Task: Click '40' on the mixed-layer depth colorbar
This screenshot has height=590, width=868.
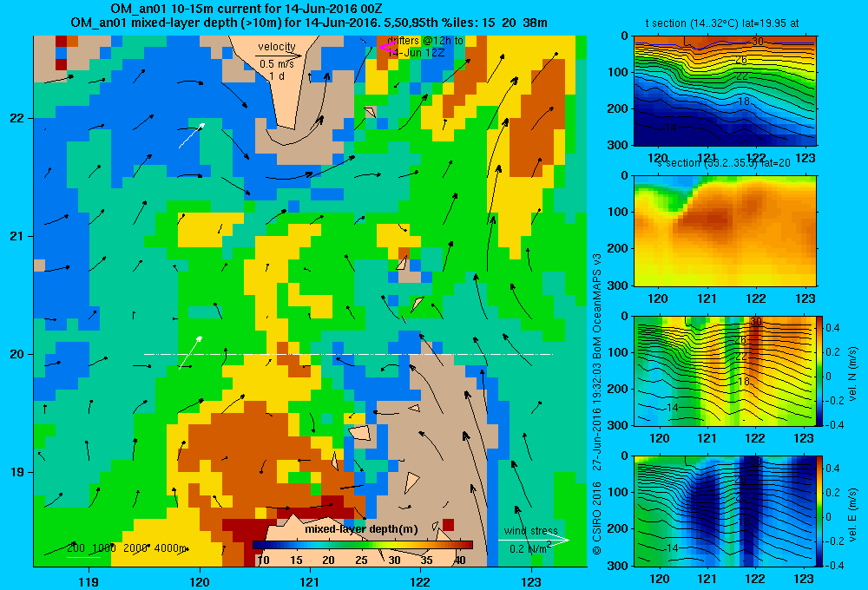Action: (x=459, y=560)
